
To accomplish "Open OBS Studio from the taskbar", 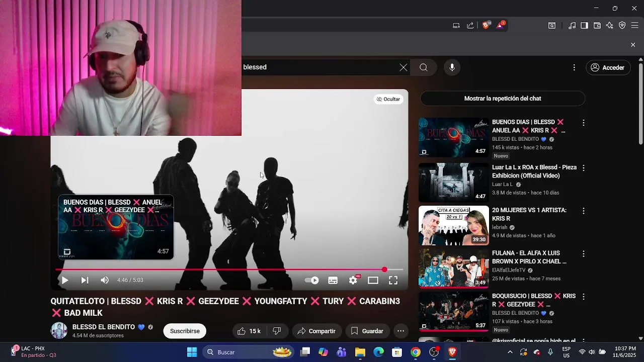I will coord(434,352).
